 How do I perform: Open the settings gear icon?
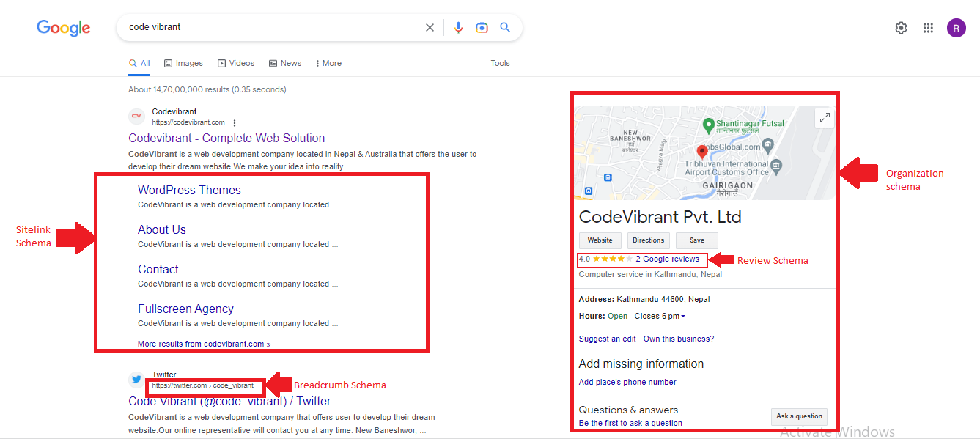tap(901, 28)
